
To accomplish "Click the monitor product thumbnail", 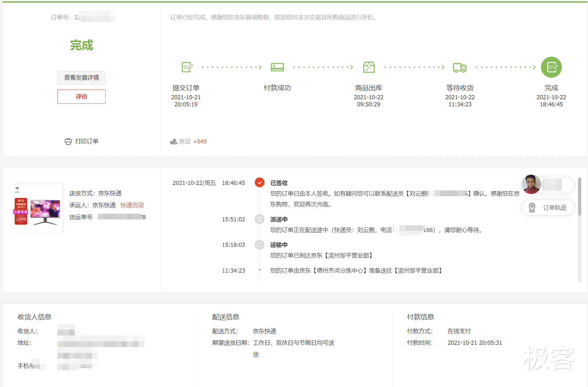I will [x=38, y=208].
